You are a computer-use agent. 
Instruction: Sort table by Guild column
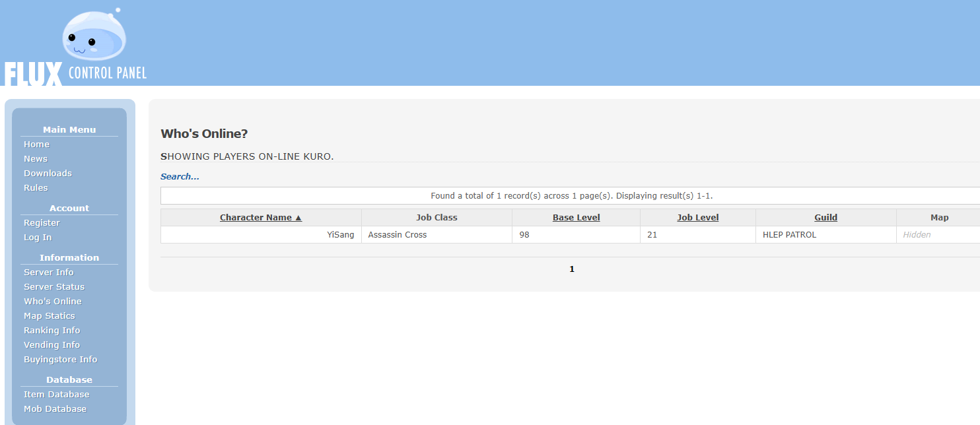pyautogui.click(x=825, y=218)
